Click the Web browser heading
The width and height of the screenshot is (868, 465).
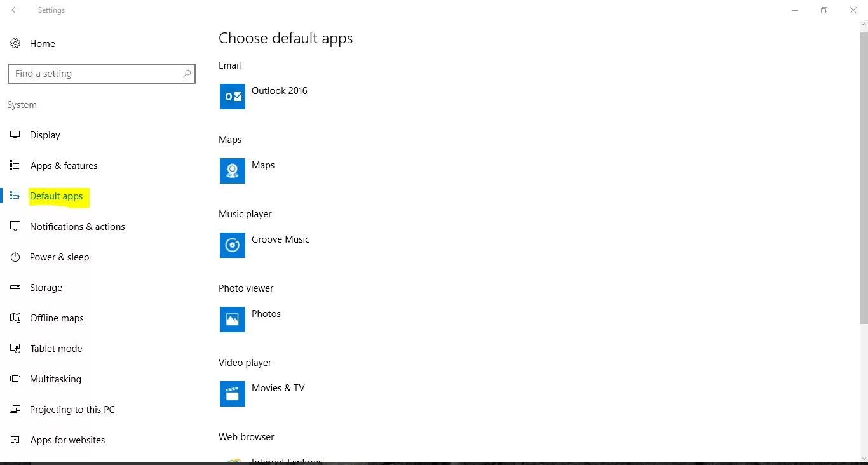[247, 437]
